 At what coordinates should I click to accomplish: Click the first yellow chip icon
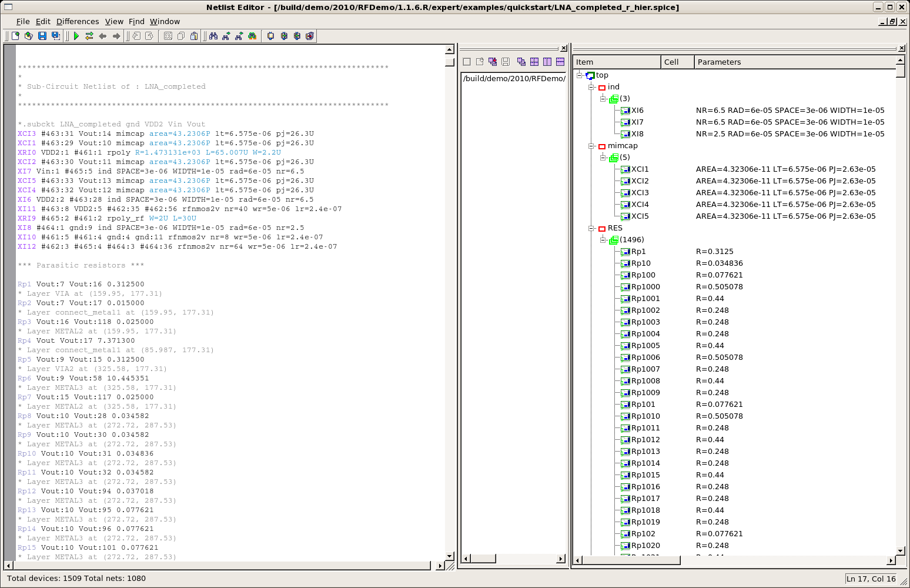coord(270,36)
